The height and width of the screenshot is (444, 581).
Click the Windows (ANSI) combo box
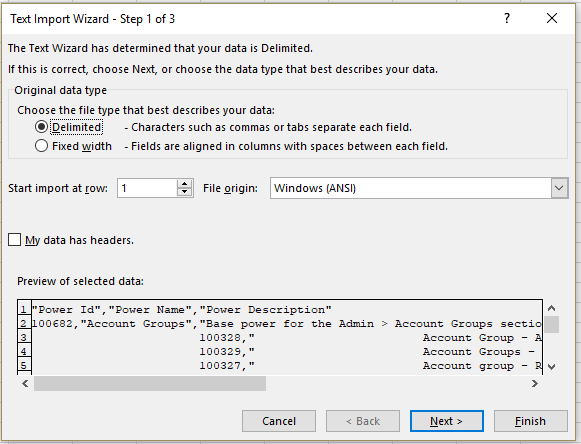click(419, 188)
